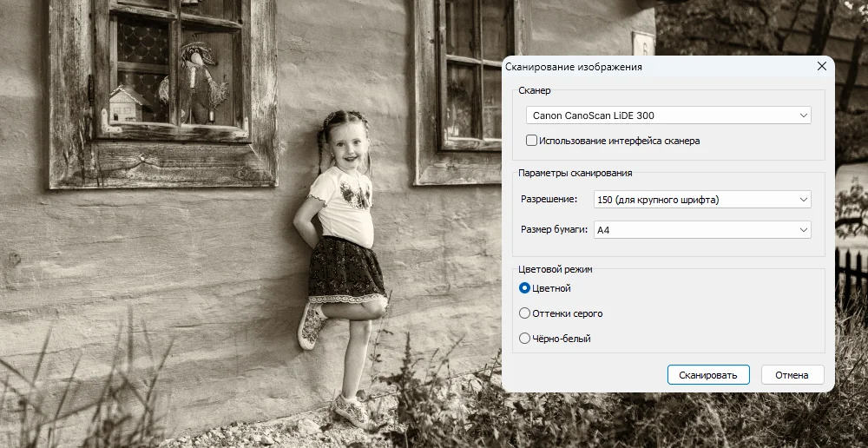This screenshot has height=448, width=868.
Task: Click the chevron arrow of the scanner selector
Action: point(803,115)
